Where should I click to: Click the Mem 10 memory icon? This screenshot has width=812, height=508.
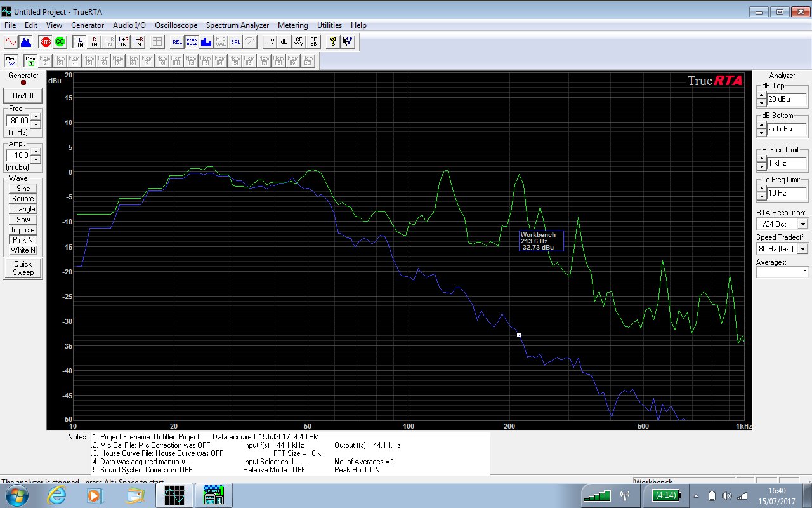coord(162,61)
